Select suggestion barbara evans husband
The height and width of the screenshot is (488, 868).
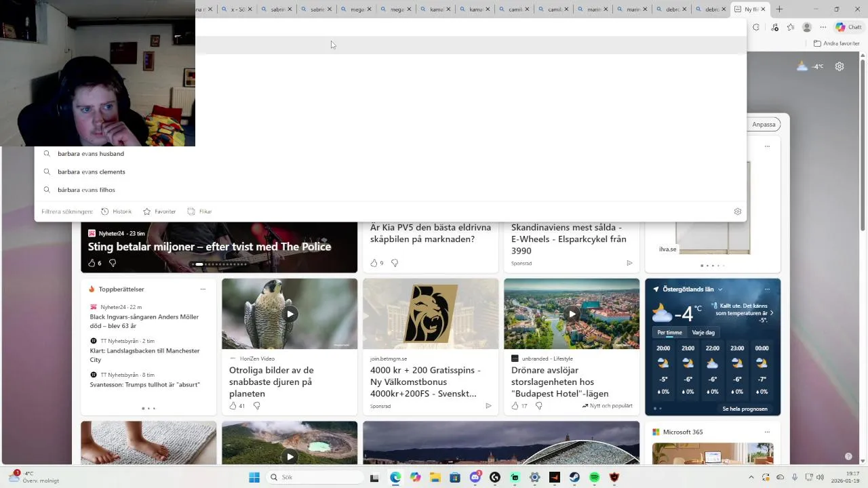click(391, 154)
